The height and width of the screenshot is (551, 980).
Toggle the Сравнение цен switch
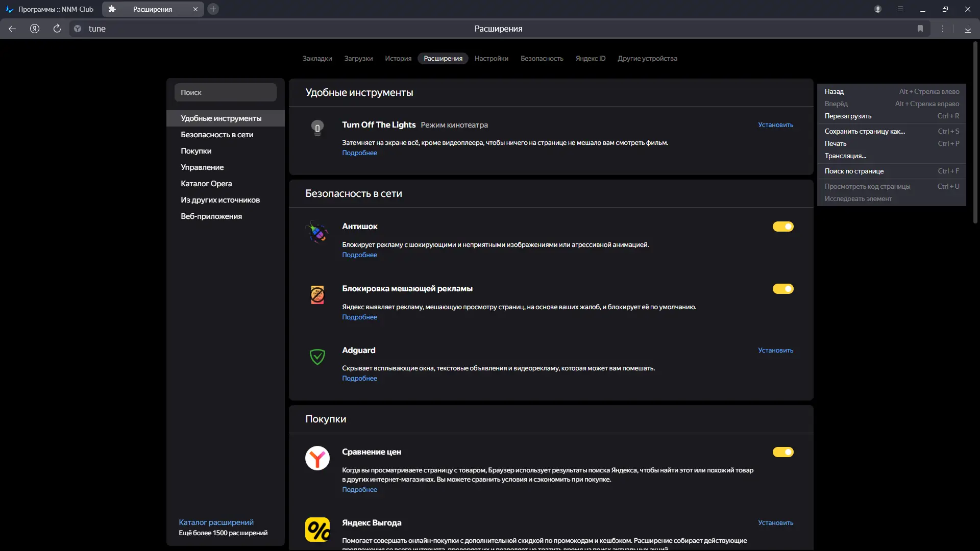click(x=783, y=452)
